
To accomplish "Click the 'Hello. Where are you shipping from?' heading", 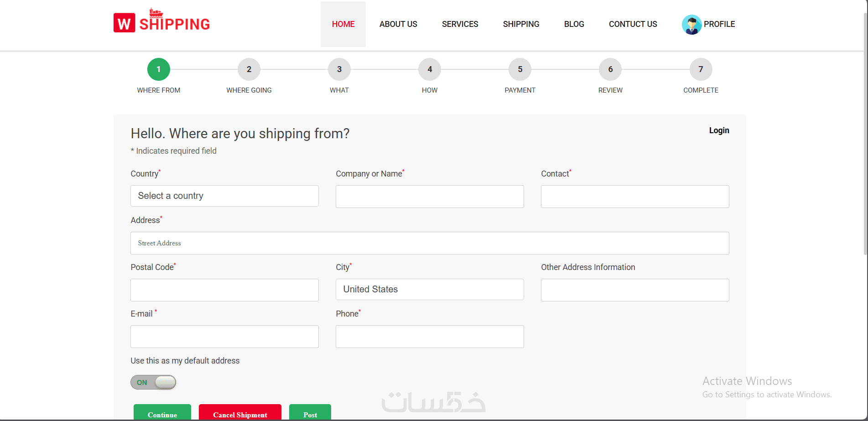I will [x=240, y=134].
